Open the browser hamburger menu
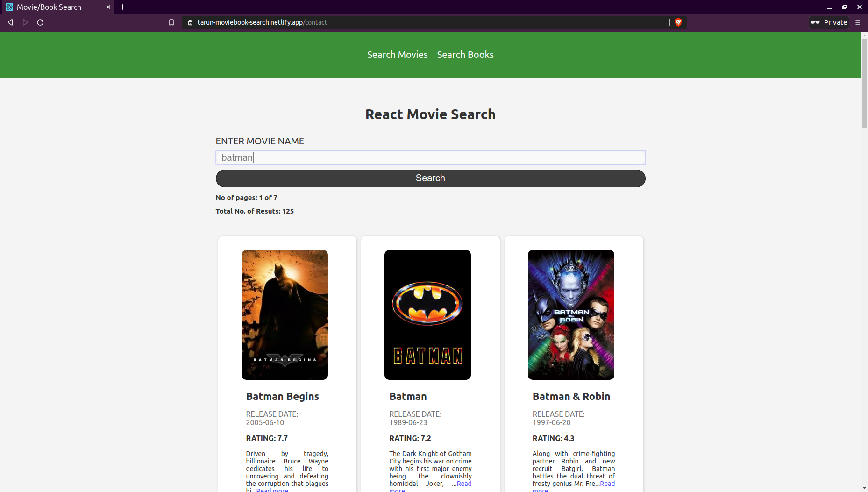Viewport: 868px width, 492px height. [x=858, y=22]
